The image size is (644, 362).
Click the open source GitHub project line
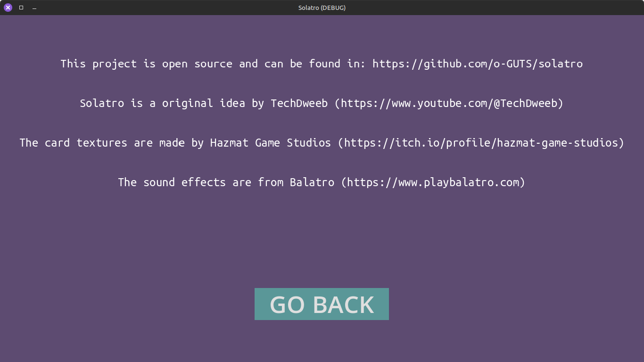(322, 64)
